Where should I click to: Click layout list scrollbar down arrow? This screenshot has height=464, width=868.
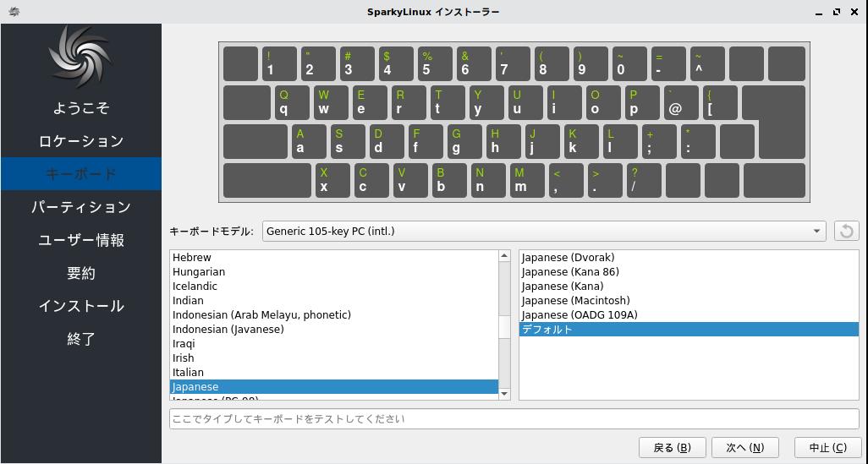[x=504, y=394]
